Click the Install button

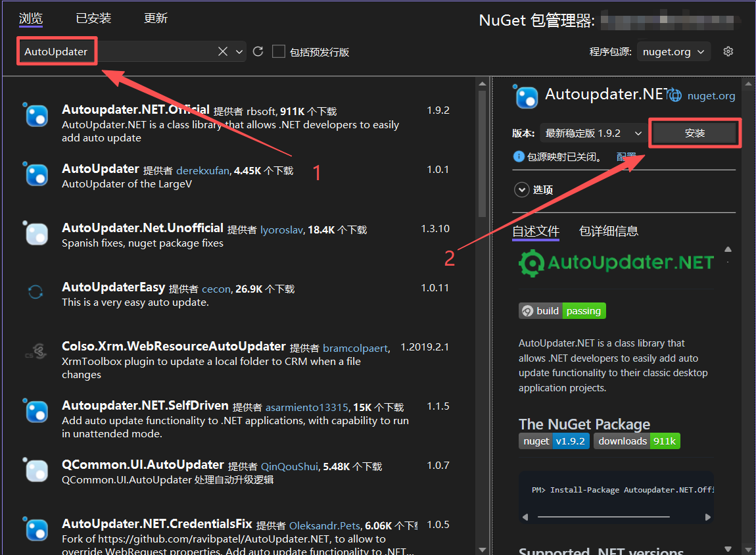(695, 133)
